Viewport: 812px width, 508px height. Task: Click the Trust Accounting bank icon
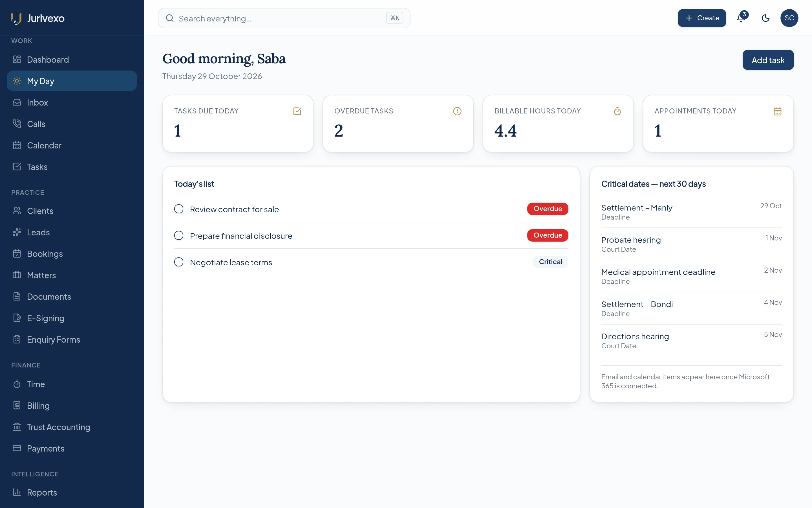pos(17,427)
